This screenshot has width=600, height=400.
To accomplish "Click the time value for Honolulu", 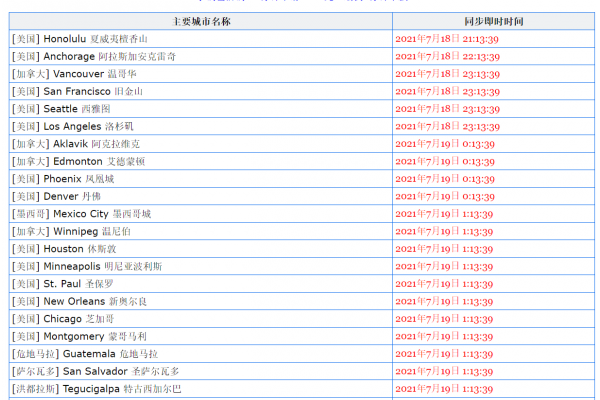I will tap(447, 39).
